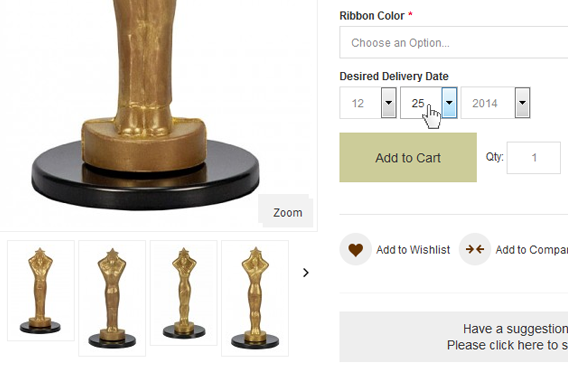Open the year dropdown showing 2014

[x=496, y=103]
